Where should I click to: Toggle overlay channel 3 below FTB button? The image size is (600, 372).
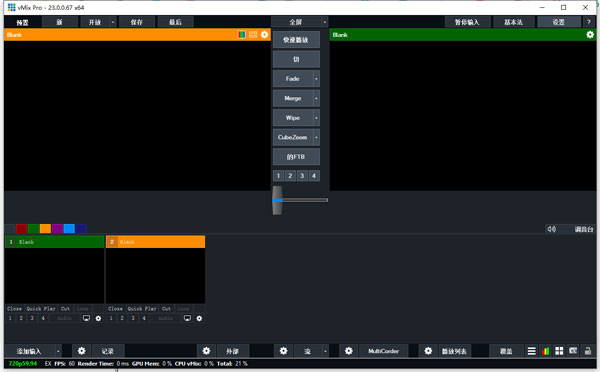[x=302, y=176]
